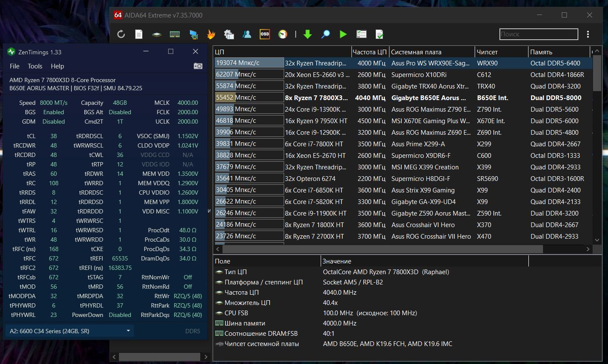Image resolution: width=608 pixels, height=364 pixels.
Task: Select the 32x Ryzen Threadripper WRX90 row
Action: tap(403, 63)
